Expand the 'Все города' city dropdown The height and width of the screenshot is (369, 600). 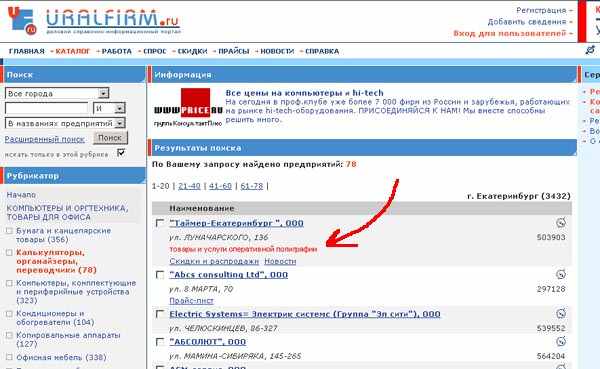click(103, 93)
